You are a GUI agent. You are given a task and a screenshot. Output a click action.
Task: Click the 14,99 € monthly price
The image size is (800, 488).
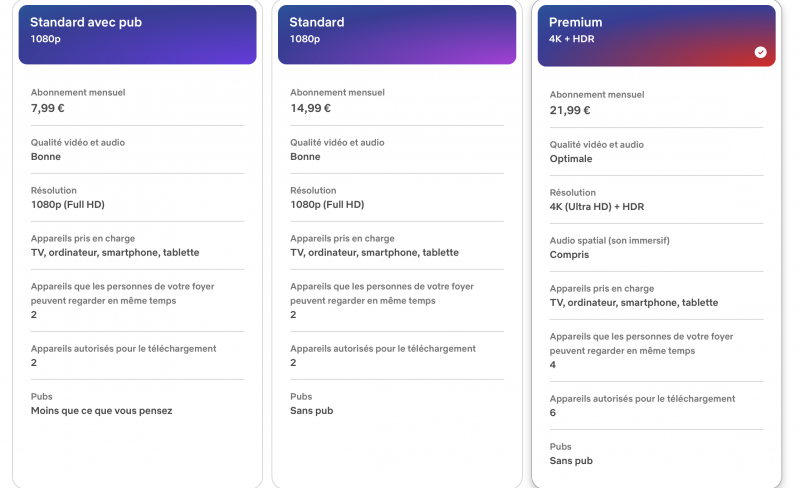click(x=310, y=108)
